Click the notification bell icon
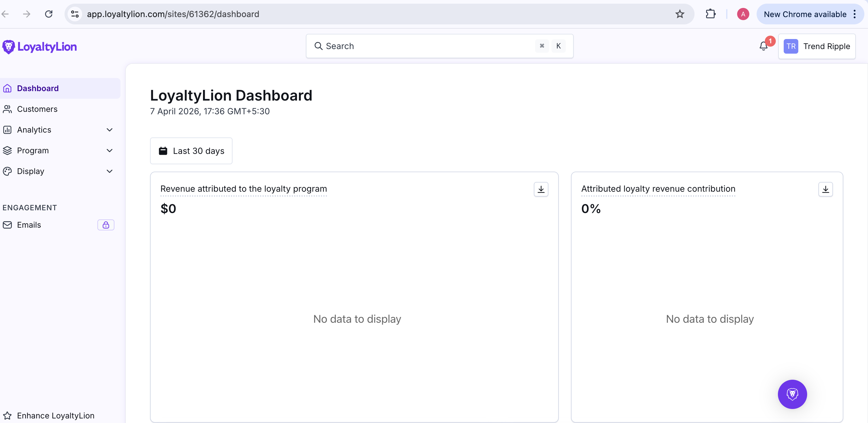This screenshot has height=423, width=868. point(763,46)
